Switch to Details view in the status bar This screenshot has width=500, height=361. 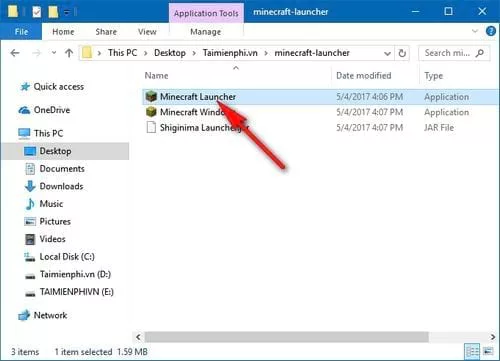472,351
